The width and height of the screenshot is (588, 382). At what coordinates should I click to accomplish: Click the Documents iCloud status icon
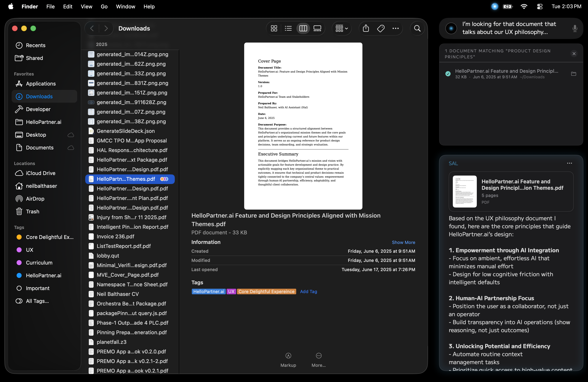[71, 148]
